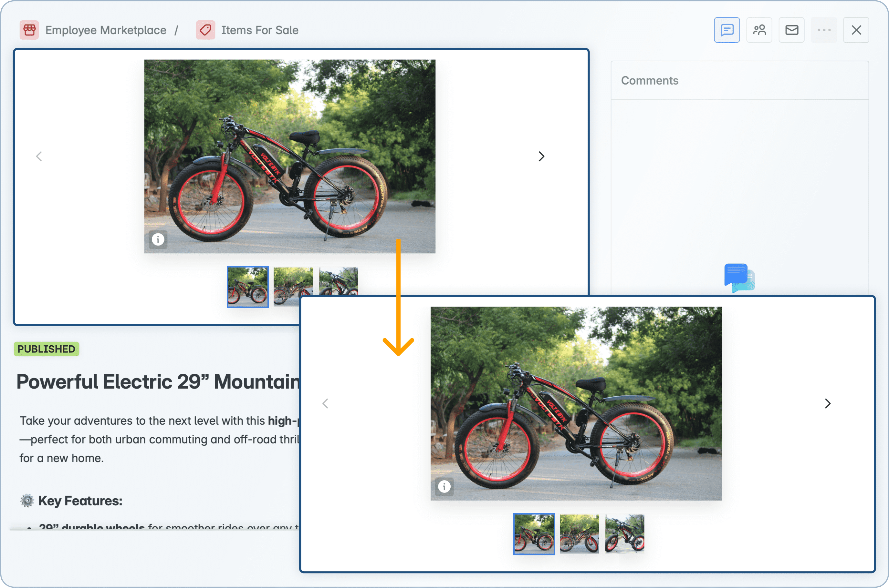Select third thumbnail in overlay gallery

point(624,534)
